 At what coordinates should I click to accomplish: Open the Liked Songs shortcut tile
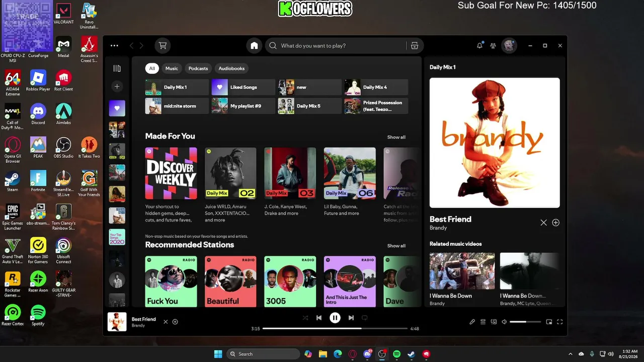click(243, 87)
